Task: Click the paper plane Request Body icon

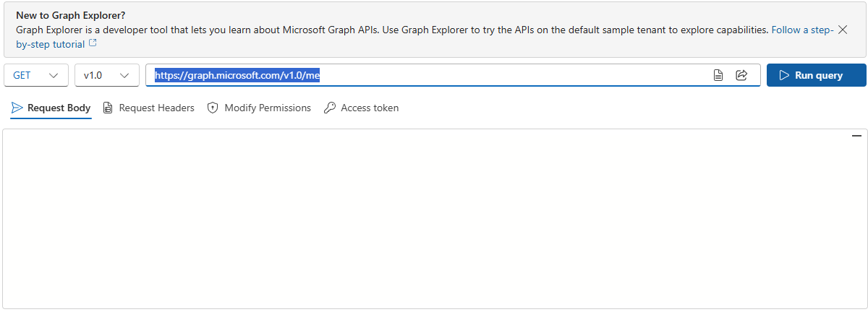Action: click(x=17, y=108)
